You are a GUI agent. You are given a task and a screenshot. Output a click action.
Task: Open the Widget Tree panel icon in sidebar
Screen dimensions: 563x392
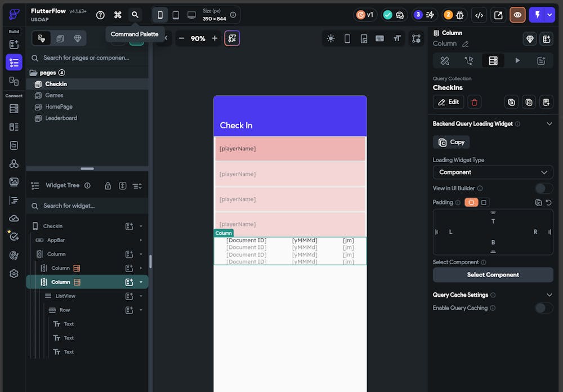click(14, 63)
